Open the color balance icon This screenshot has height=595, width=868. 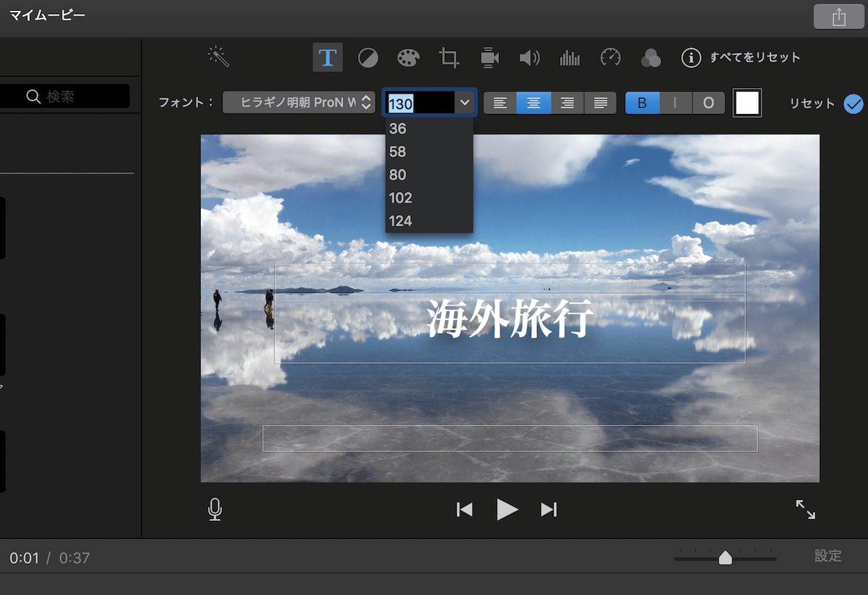(x=368, y=58)
